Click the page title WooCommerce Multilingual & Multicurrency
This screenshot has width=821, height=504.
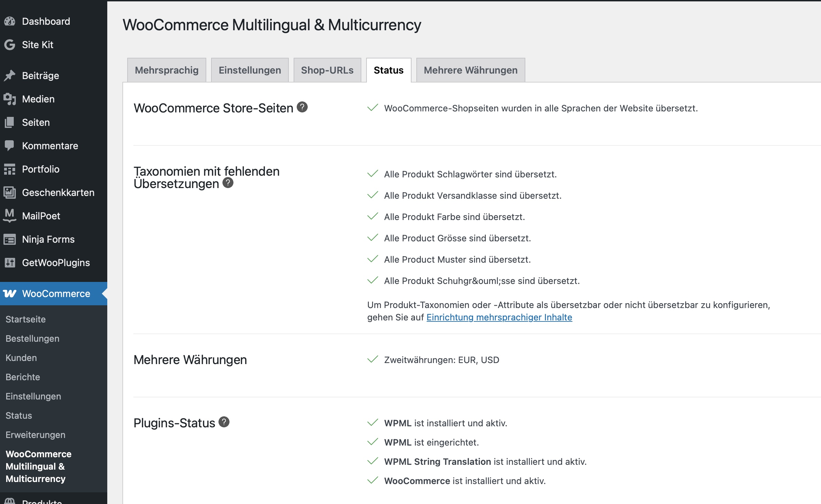pos(272,25)
